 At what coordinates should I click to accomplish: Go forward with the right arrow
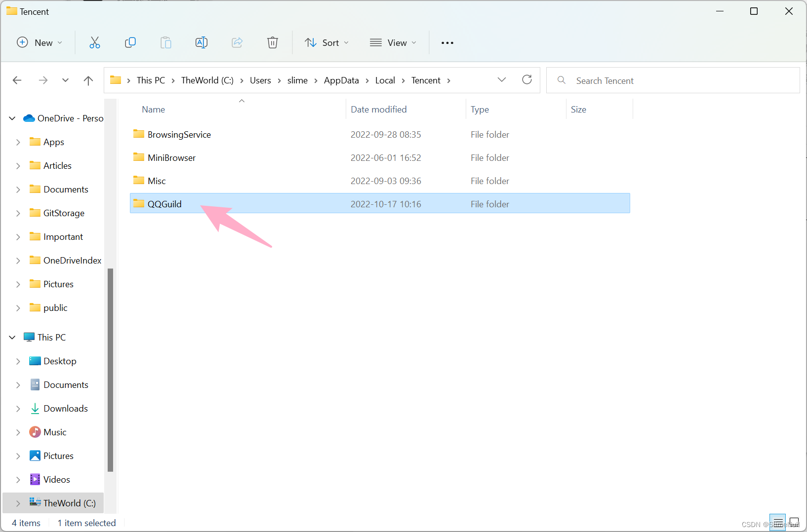[x=43, y=80]
